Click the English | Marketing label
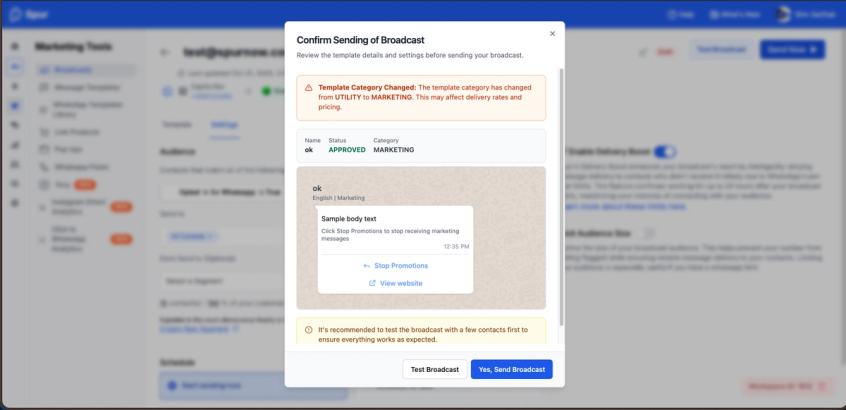 [x=338, y=198]
